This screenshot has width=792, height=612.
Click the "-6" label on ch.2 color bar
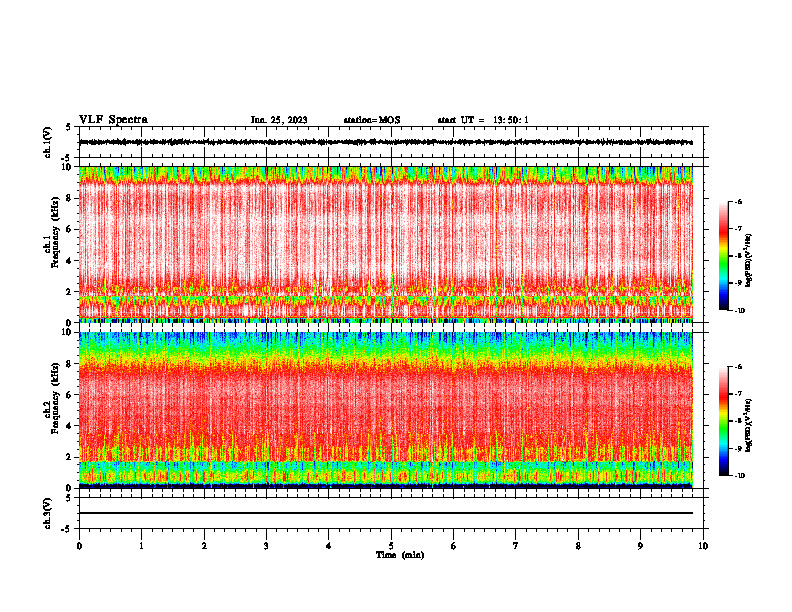point(738,367)
